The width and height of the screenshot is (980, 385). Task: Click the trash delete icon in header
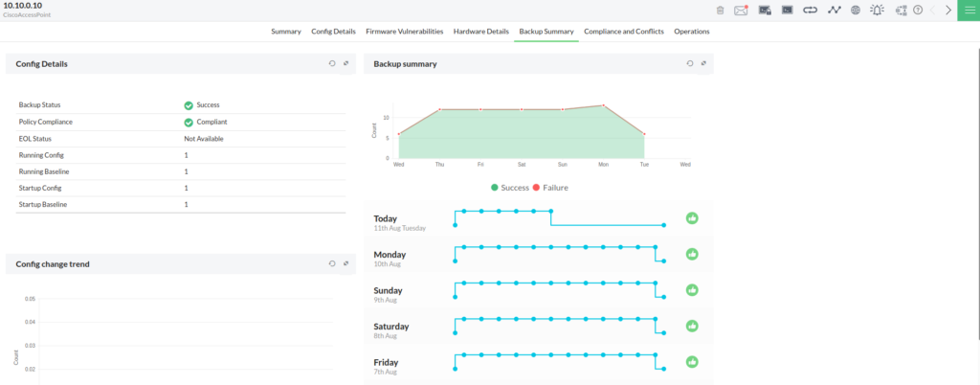720,11
